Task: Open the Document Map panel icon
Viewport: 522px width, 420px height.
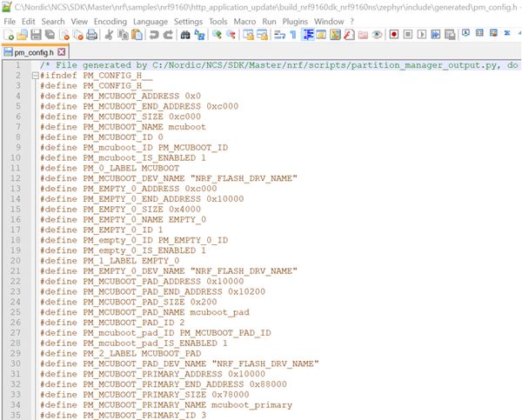Action: pos(335,35)
